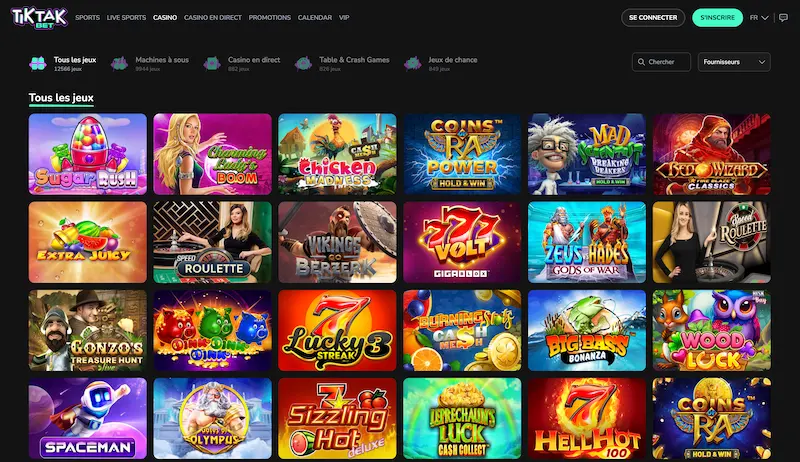The height and width of the screenshot is (462, 800).
Task: Switch to Table & Crash Games tab
Action: pos(354,60)
